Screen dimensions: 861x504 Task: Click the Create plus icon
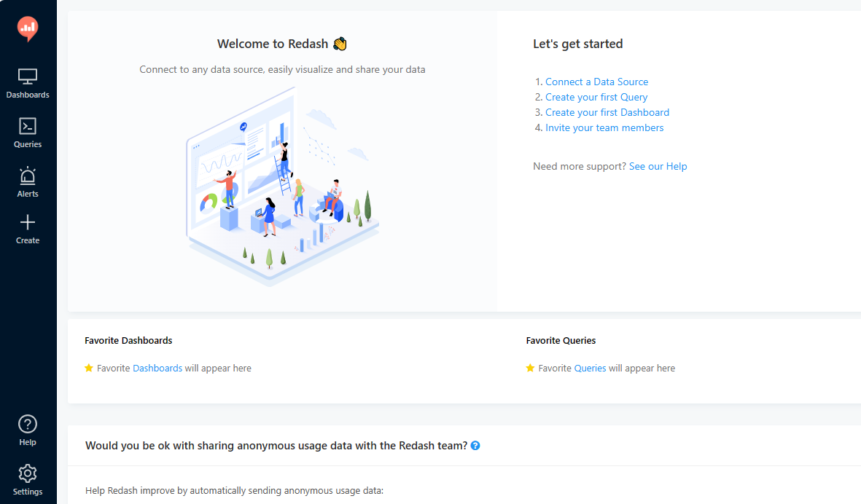pos(28,223)
